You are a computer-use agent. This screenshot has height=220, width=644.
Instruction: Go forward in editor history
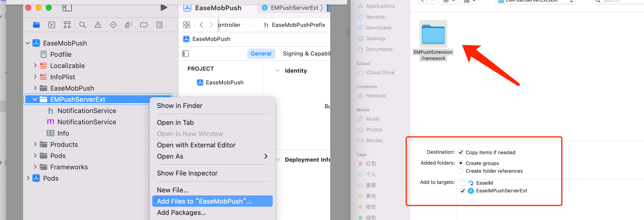[211, 25]
